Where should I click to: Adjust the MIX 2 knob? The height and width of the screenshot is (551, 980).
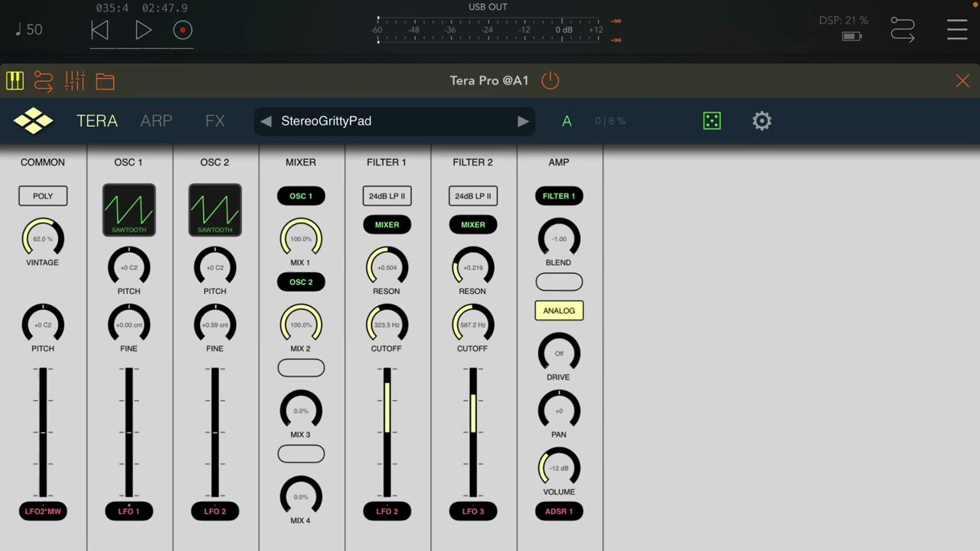[301, 324]
